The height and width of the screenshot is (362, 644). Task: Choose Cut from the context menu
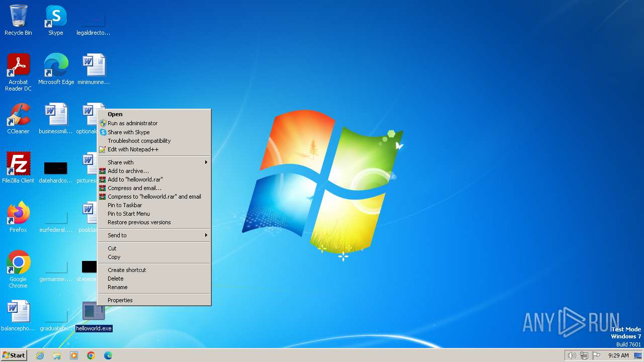click(x=154, y=248)
